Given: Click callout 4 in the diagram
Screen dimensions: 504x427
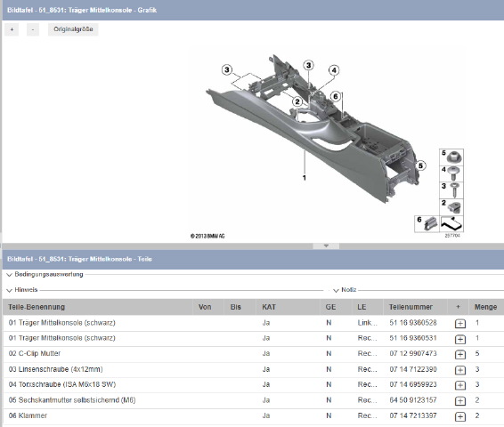Looking at the screenshot, I should (x=334, y=70).
